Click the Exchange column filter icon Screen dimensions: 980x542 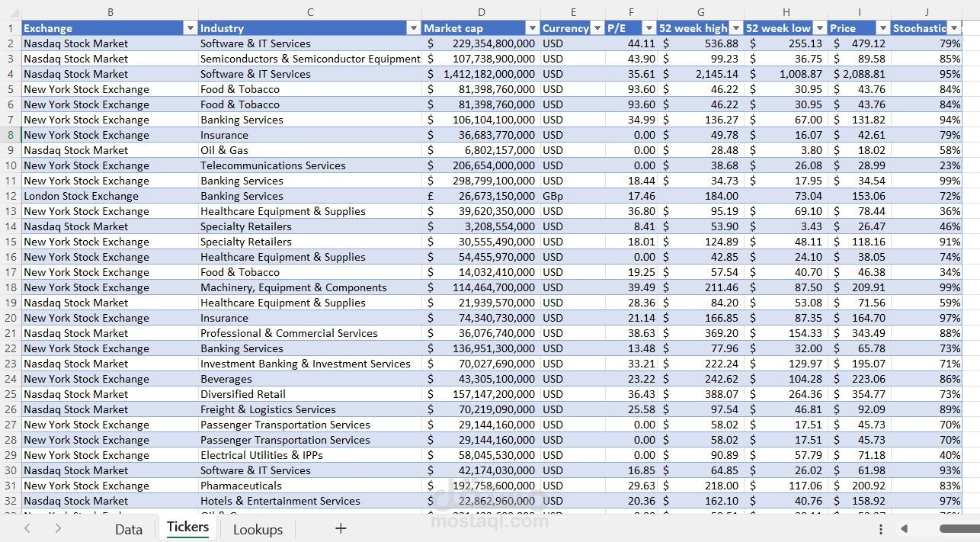[190, 27]
